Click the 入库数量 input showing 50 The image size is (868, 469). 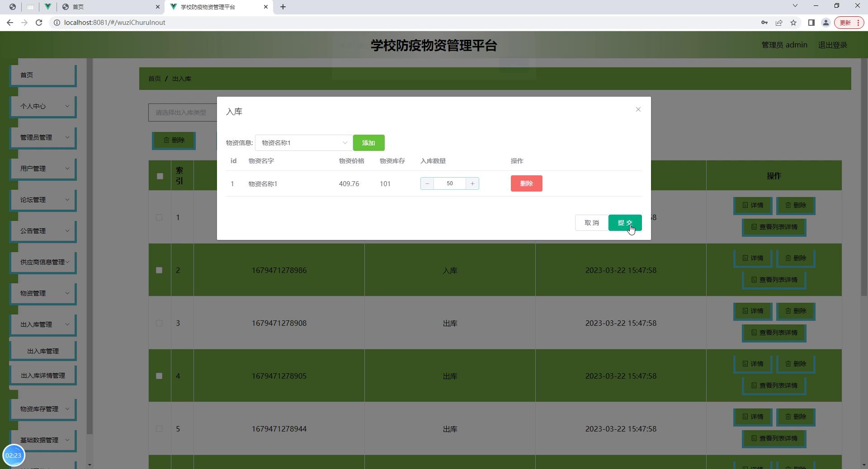pos(449,183)
